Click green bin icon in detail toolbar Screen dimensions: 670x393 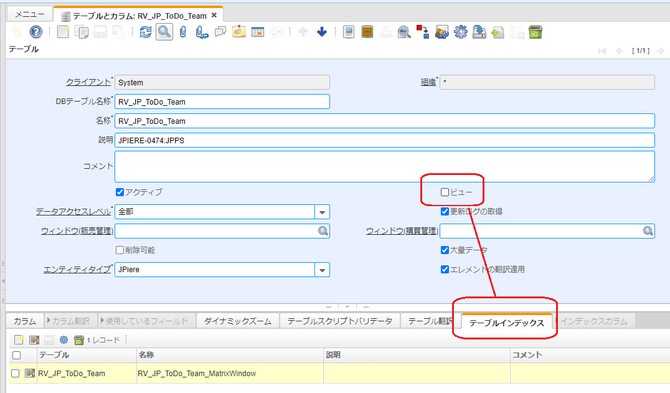point(79,340)
